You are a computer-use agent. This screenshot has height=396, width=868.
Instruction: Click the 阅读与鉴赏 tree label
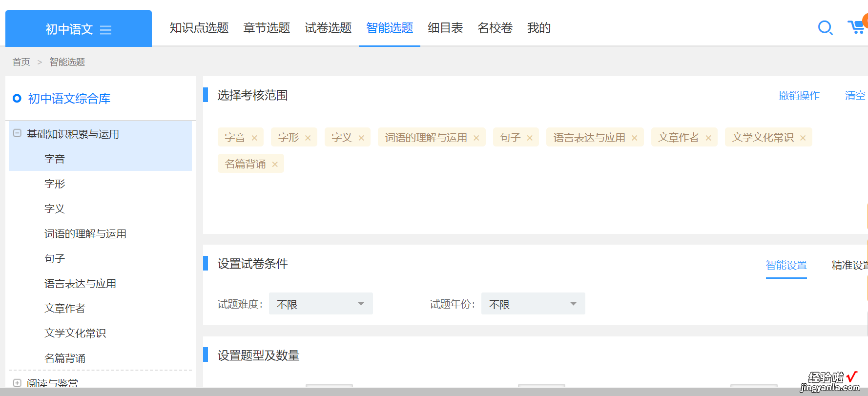[x=52, y=383]
